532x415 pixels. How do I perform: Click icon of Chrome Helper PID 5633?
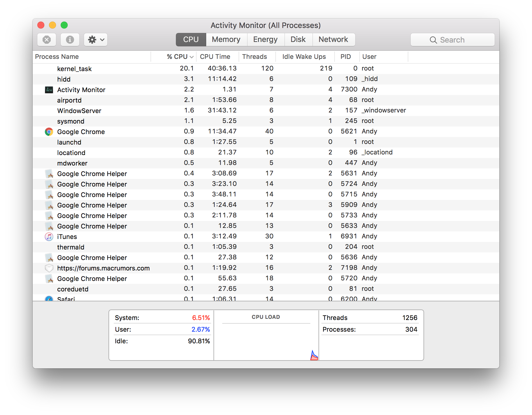pyautogui.click(x=49, y=226)
